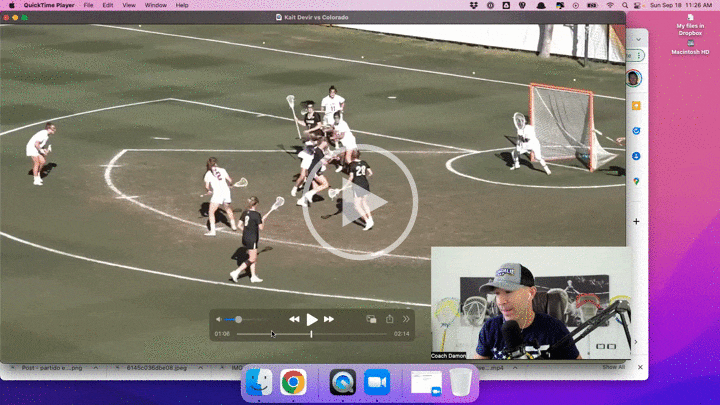The width and height of the screenshot is (720, 405).
Task: Open Finder from the Dock
Action: pyautogui.click(x=259, y=382)
